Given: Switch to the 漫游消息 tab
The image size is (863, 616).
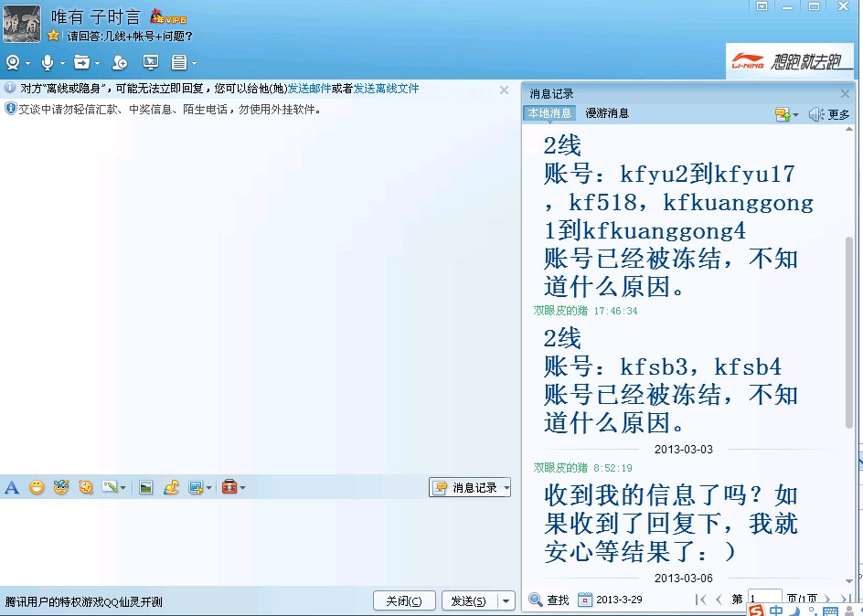Looking at the screenshot, I should point(607,113).
